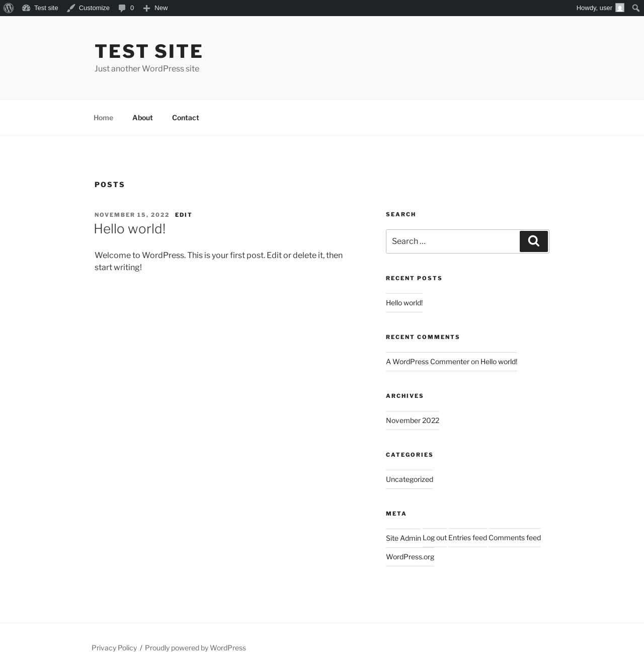Open the Uncategorized category
The width and height of the screenshot is (644, 671).
(x=410, y=479)
